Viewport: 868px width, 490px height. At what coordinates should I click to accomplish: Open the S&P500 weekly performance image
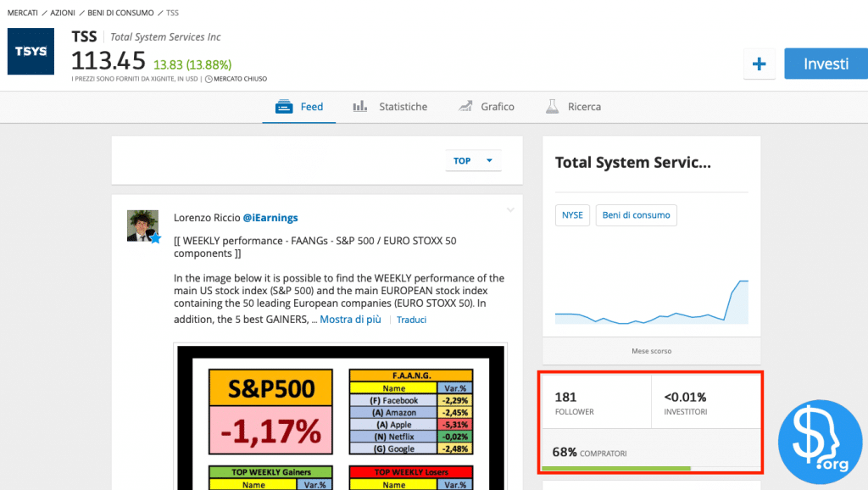(341, 417)
